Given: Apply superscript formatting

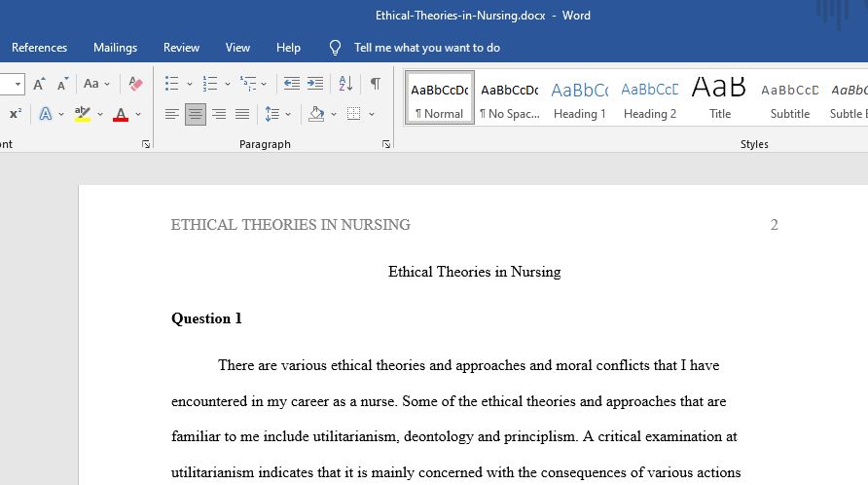Looking at the screenshot, I should (x=16, y=114).
